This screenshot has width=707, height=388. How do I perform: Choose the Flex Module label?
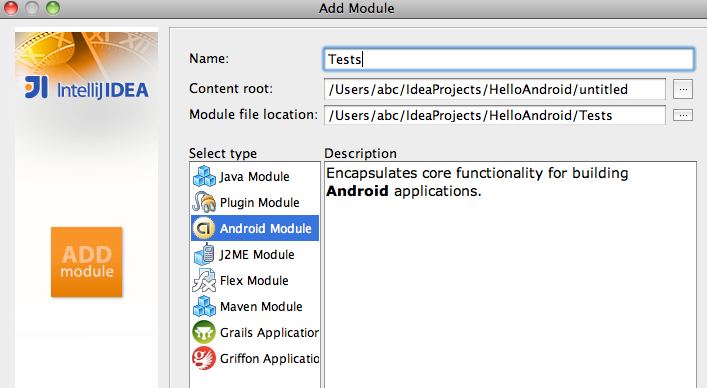(x=254, y=281)
